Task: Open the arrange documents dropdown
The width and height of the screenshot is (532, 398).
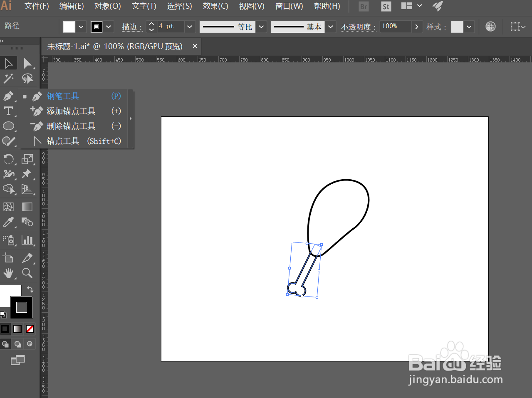Action: click(411, 6)
